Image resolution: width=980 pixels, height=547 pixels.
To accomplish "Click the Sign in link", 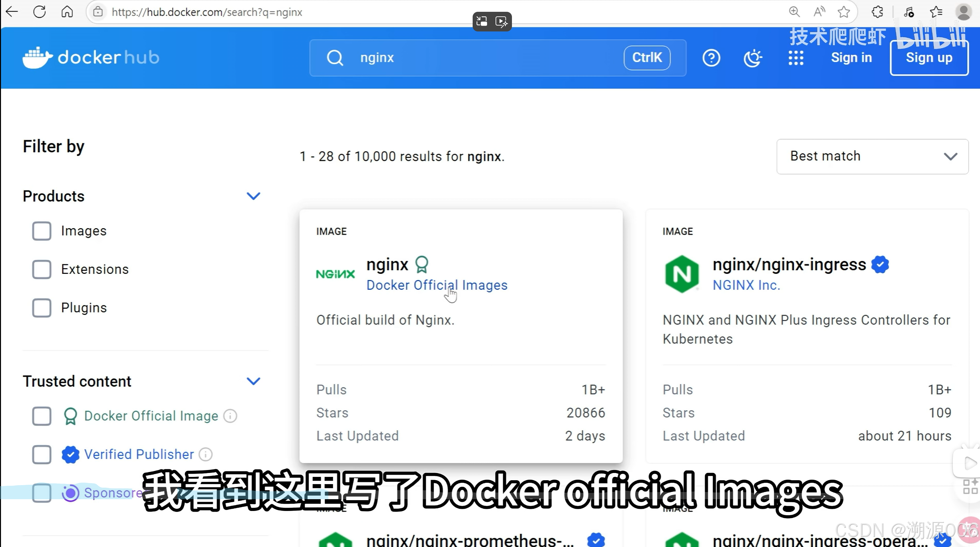I will (851, 58).
